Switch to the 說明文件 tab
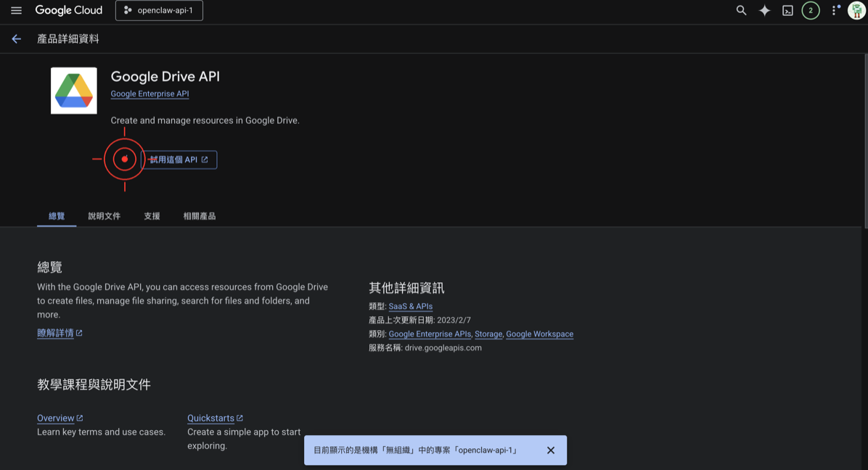868x470 pixels. (103, 215)
